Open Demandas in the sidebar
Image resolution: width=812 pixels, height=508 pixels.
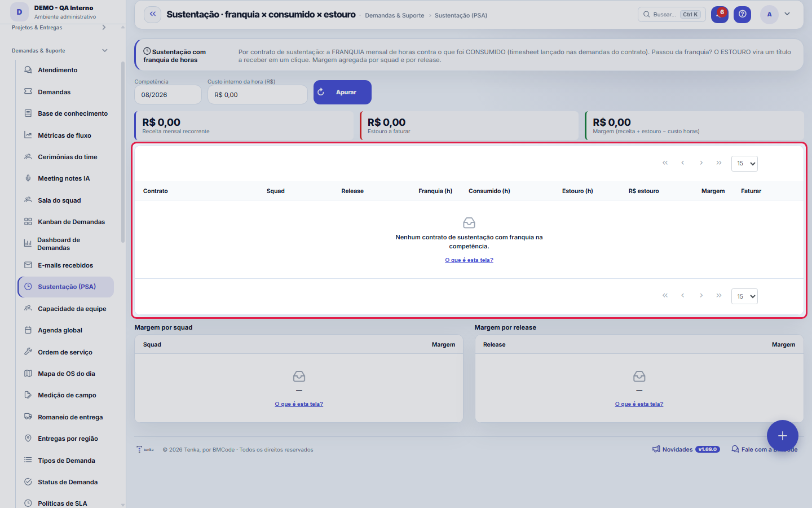(x=65, y=92)
